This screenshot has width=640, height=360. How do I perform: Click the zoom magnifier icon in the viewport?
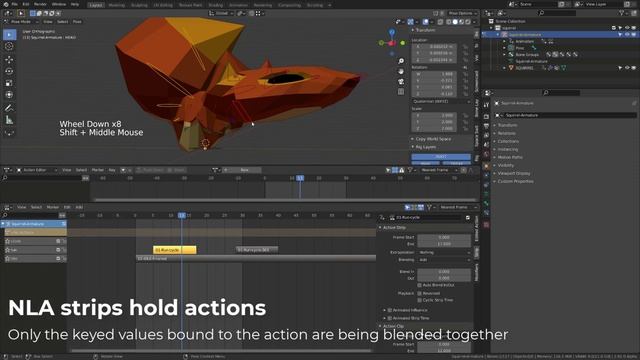coord(401,61)
